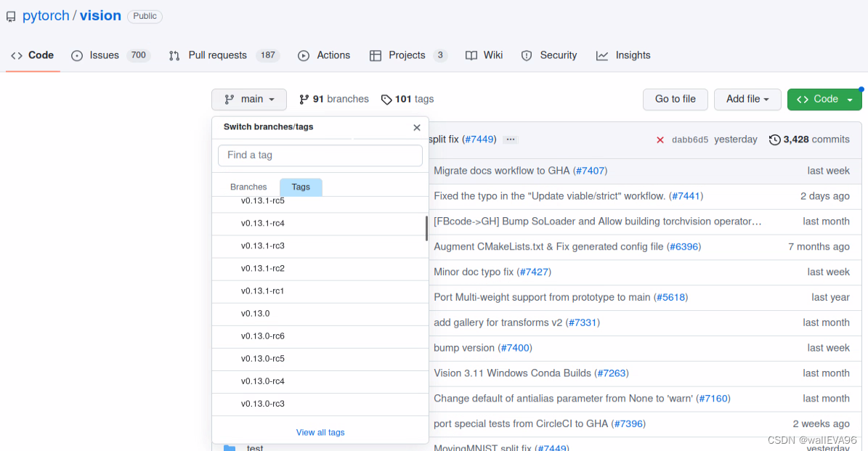Select tag v0.13.1-rc2
The image size is (868, 451).
tap(319, 269)
